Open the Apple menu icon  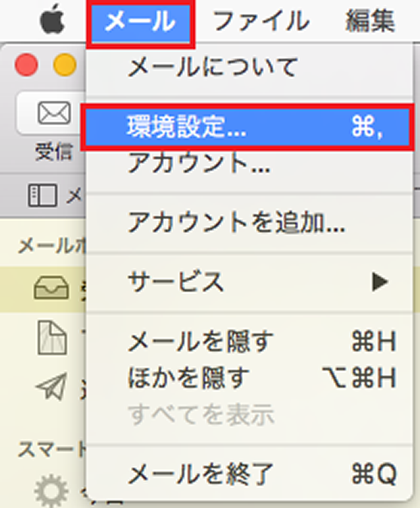52,19
